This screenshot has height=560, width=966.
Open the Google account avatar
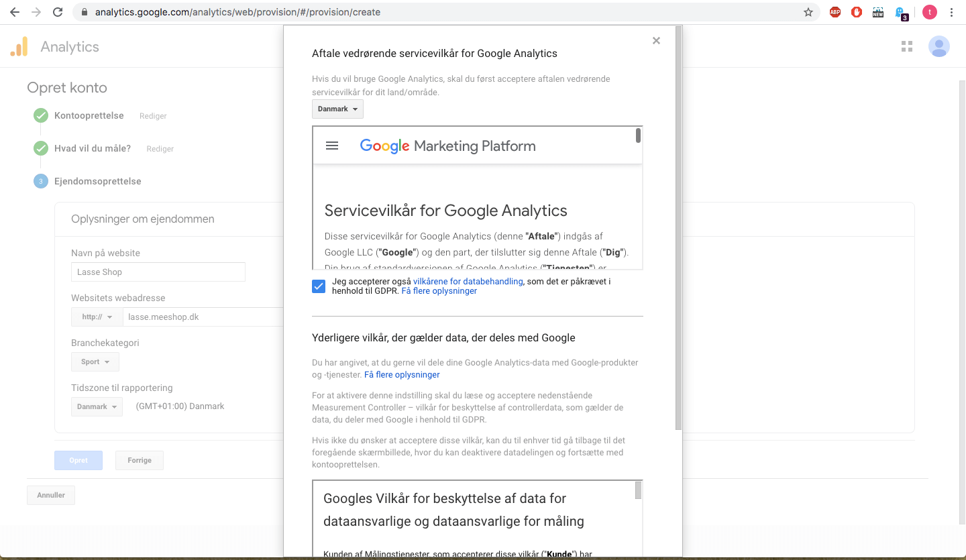939,46
